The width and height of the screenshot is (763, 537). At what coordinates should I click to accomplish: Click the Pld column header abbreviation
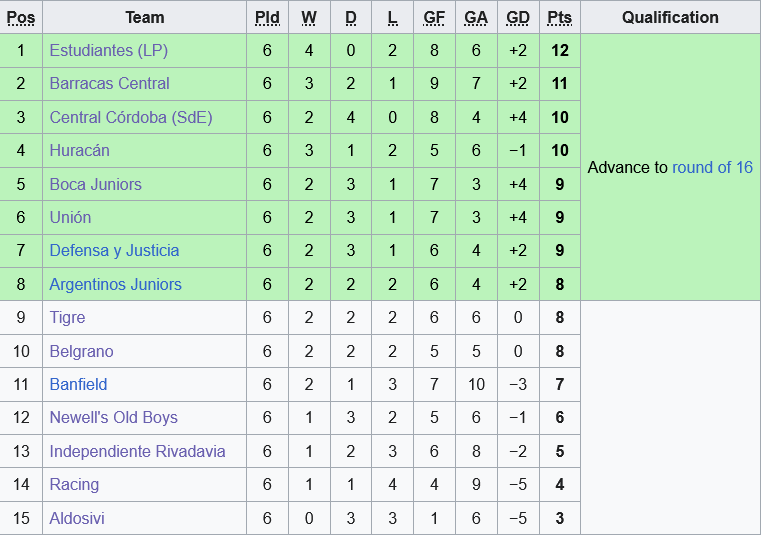click(x=267, y=17)
